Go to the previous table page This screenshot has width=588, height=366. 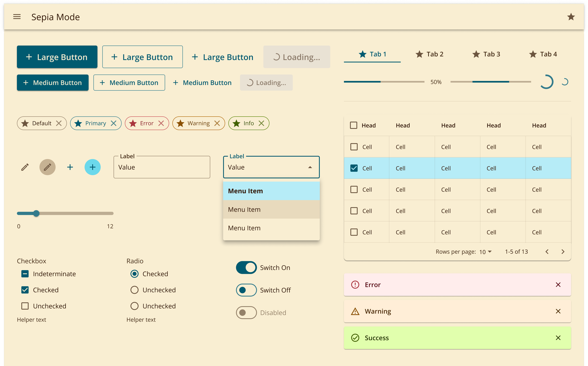click(x=547, y=252)
